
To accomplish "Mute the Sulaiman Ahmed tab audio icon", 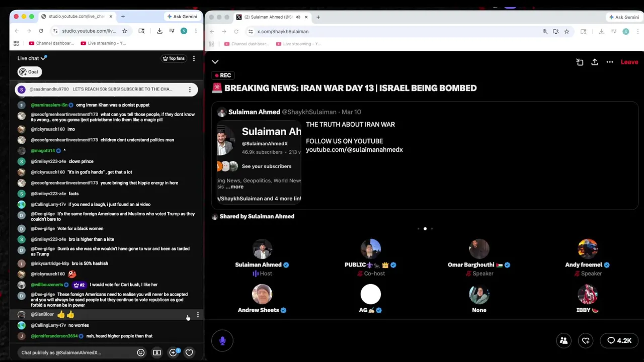I will pos(298,17).
